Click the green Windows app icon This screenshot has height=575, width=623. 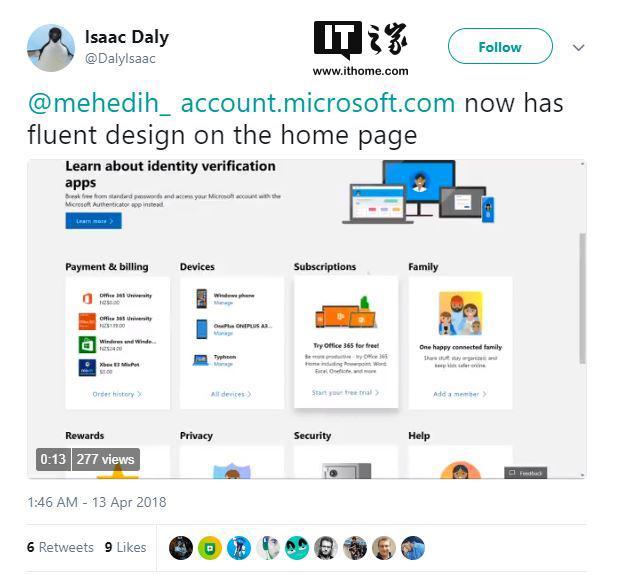(x=87, y=345)
